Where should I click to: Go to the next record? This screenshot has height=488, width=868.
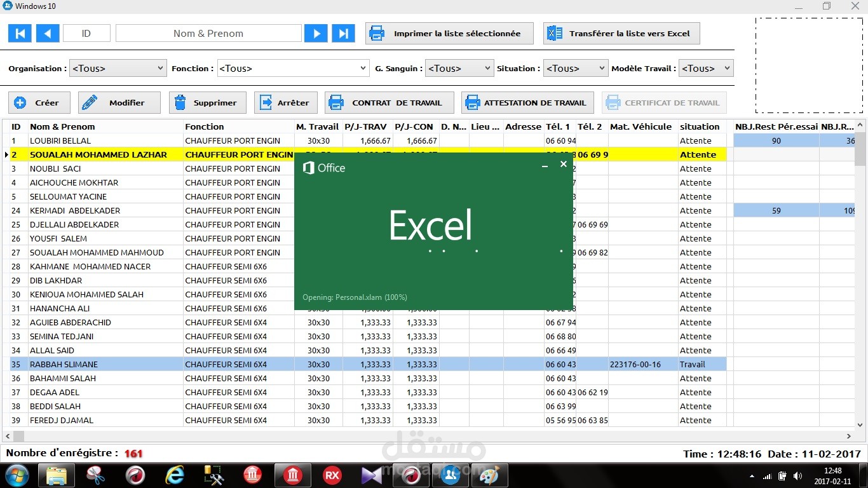pos(316,34)
